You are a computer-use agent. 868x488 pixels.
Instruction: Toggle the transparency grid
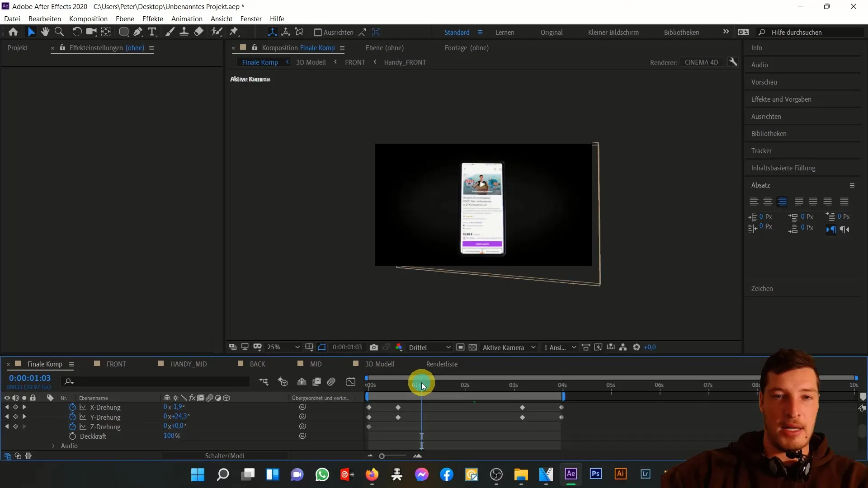pos(473,347)
